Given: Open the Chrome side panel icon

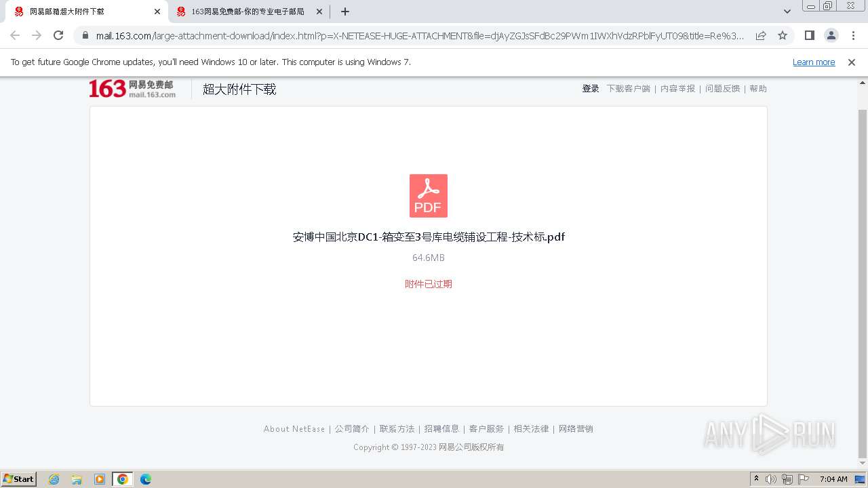Looking at the screenshot, I should [810, 35].
